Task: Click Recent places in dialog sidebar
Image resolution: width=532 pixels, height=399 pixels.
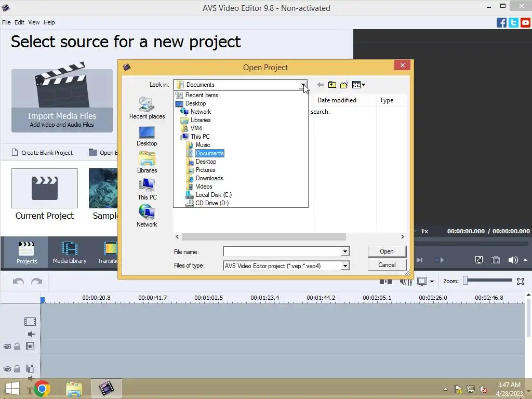Action: point(147,108)
